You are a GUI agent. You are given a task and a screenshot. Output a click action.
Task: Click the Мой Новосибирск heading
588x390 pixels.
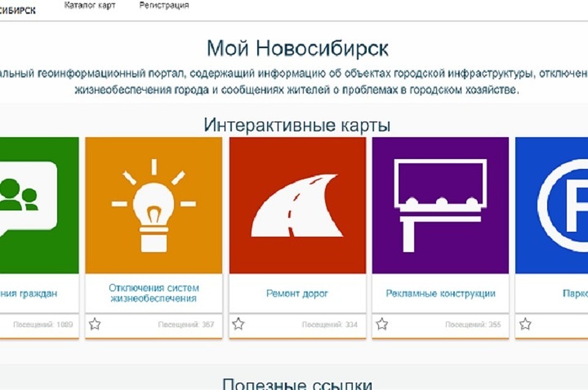pyautogui.click(x=298, y=49)
